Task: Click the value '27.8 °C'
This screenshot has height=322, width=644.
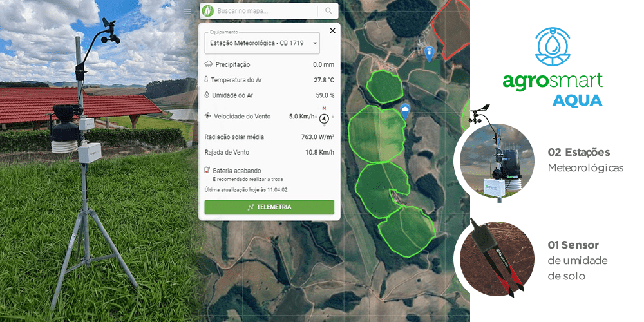Action: tap(324, 80)
